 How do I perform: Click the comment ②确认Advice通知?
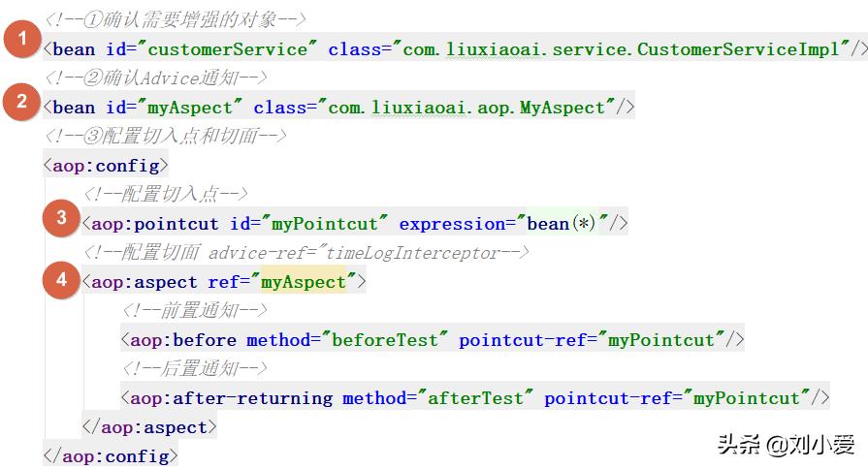156,78
